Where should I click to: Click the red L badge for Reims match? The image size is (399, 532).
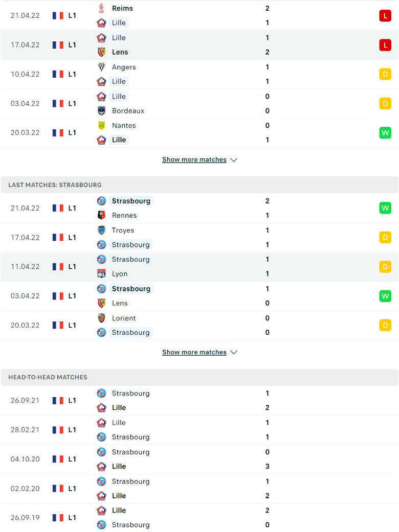point(385,16)
